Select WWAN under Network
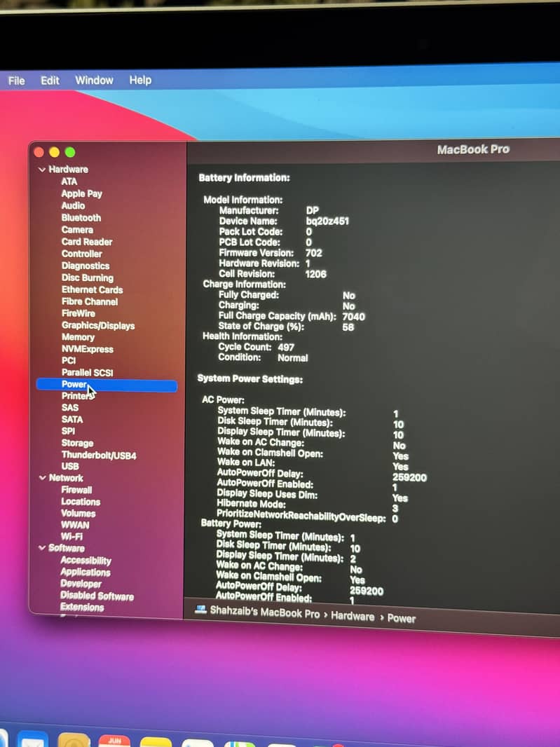The image size is (560, 747). click(75, 525)
